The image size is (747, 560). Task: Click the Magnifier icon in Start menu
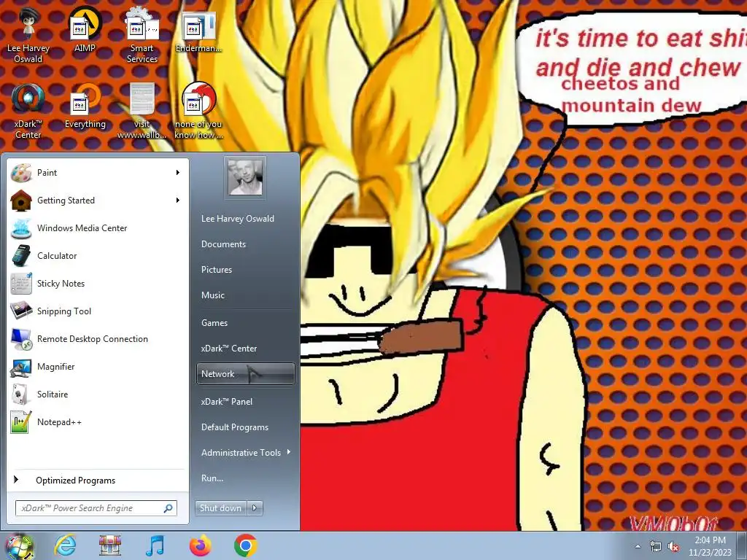pyautogui.click(x=21, y=367)
